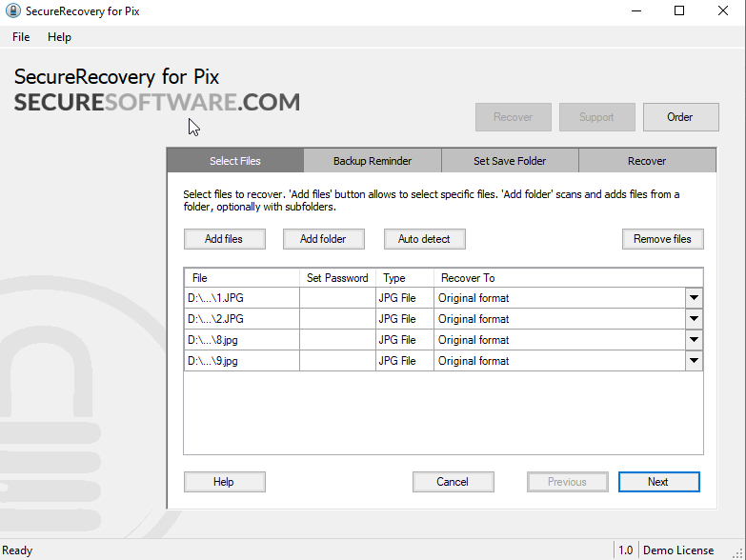This screenshot has width=746, height=560.
Task: Click the grayed Support button
Action: 597,117
